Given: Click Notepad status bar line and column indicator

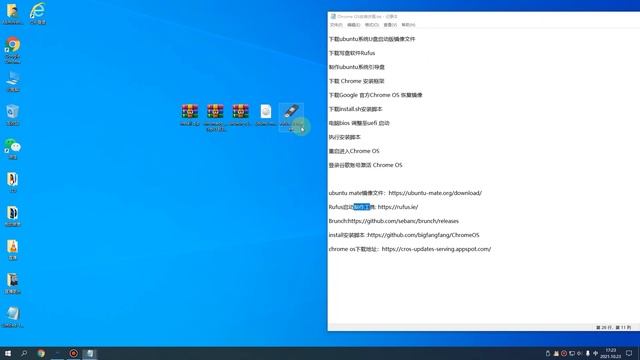Looking at the screenshot, I should point(613,327).
